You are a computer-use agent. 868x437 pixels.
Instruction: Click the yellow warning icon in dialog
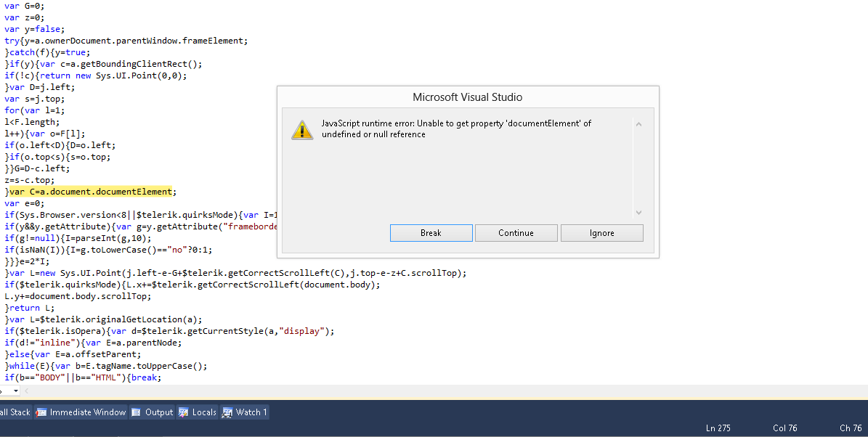pos(302,130)
